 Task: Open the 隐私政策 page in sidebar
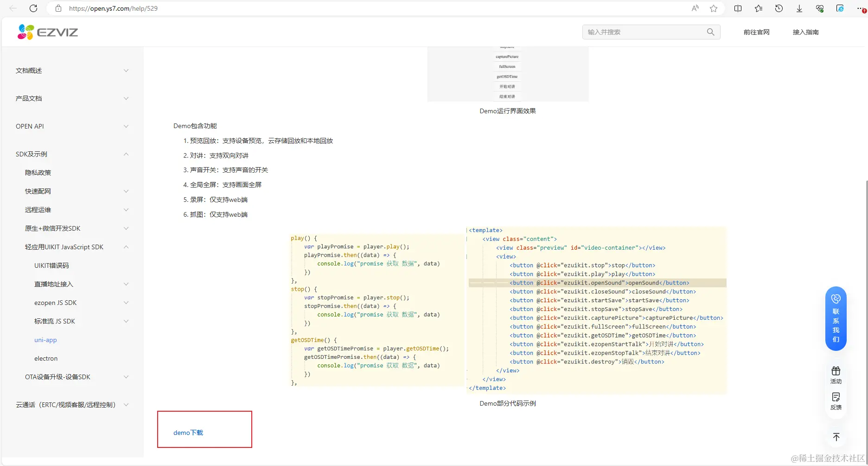(x=38, y=173)
